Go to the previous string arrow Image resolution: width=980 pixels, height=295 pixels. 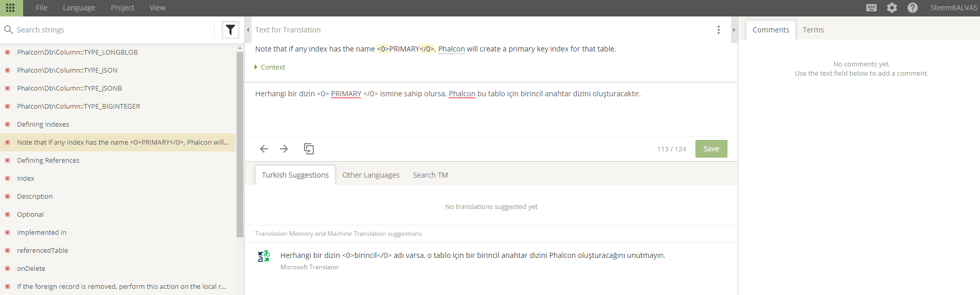[264, 149]
